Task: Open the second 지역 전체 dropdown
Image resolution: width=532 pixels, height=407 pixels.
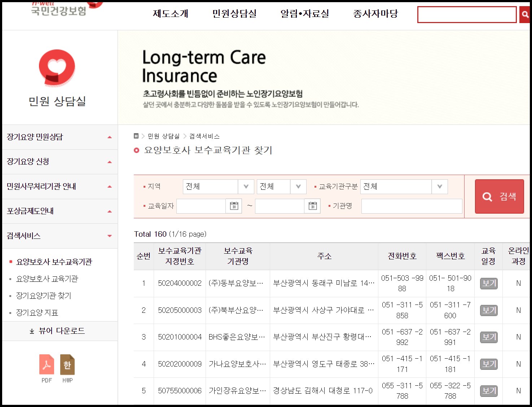Action: click(281, 187)
